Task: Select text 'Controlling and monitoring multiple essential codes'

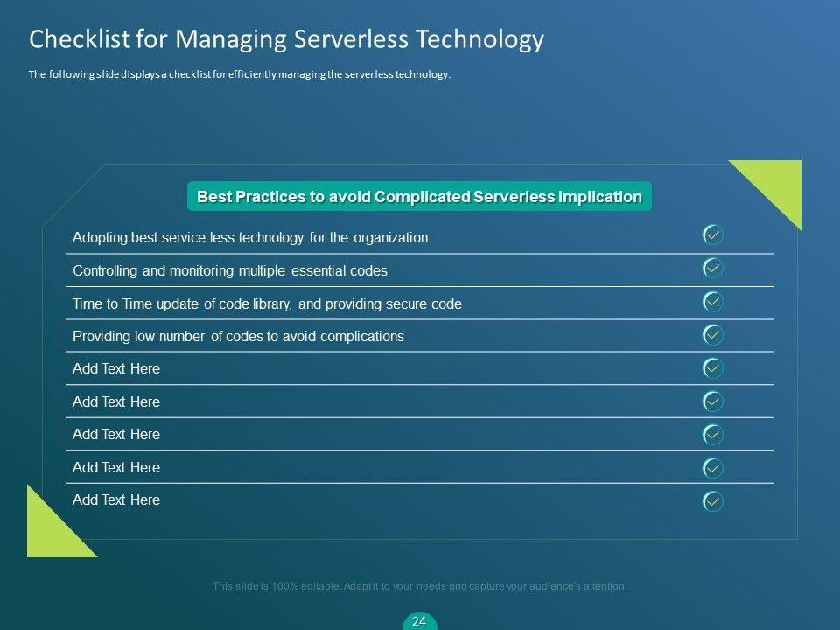Action: (x=230, y=271)
